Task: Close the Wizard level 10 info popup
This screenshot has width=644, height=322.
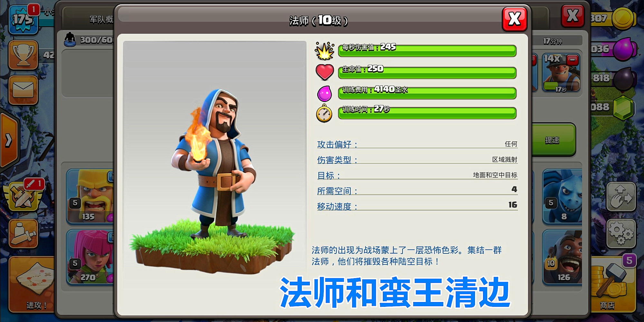Action: (x=514, y=19)
